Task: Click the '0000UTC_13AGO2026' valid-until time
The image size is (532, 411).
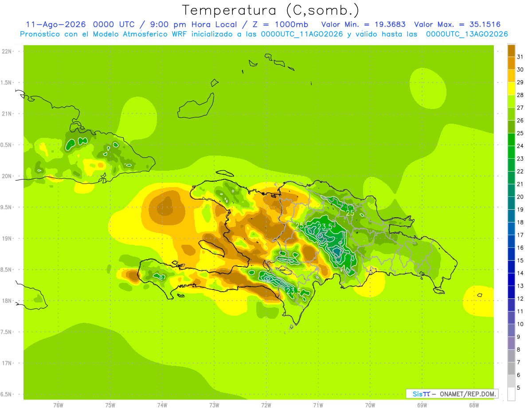Action: [x=467, y=34]
